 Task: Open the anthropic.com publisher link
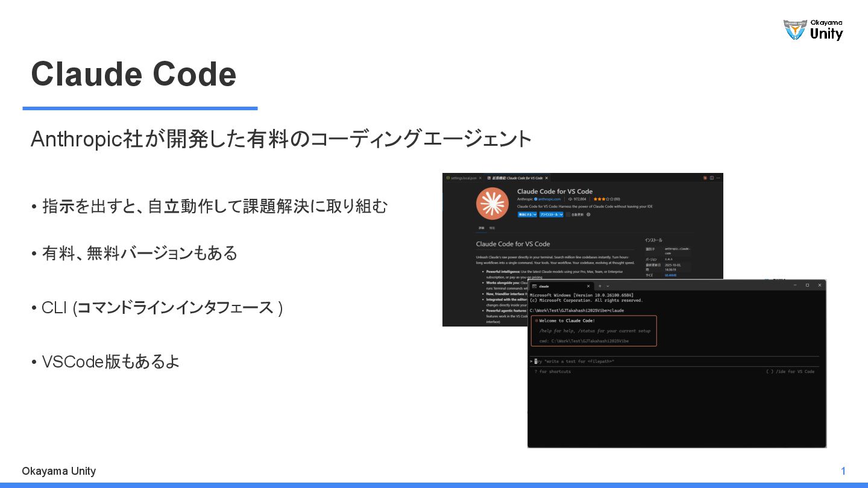(549, 199)
